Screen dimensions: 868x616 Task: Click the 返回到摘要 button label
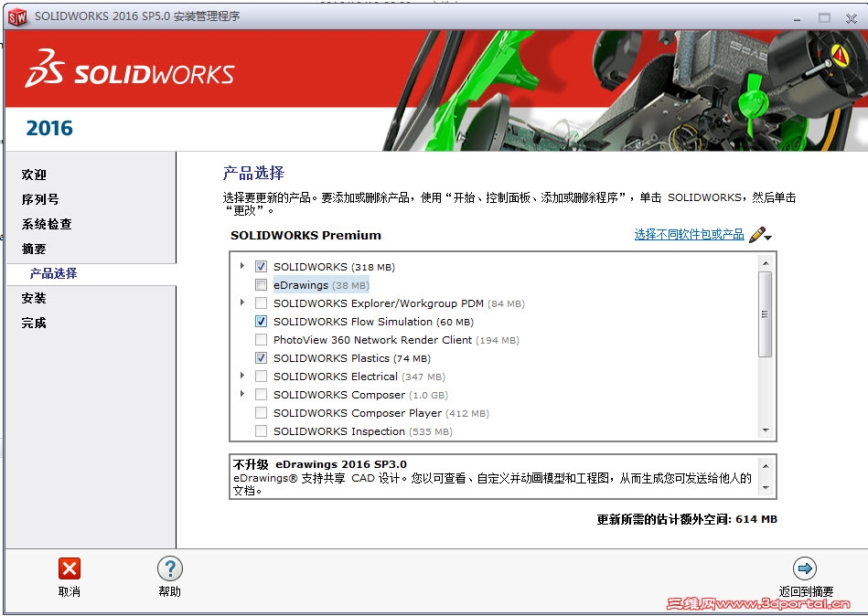coord(806,591)
